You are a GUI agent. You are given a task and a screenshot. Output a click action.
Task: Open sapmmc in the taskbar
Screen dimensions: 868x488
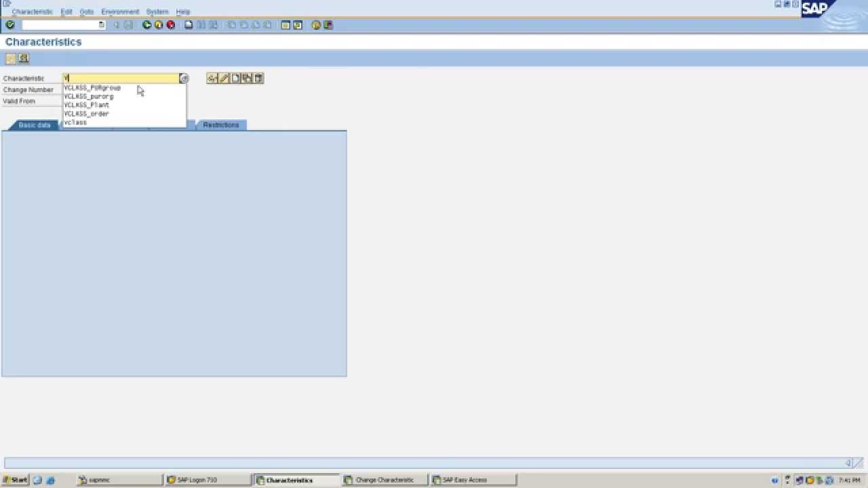(x=119, y=480)
